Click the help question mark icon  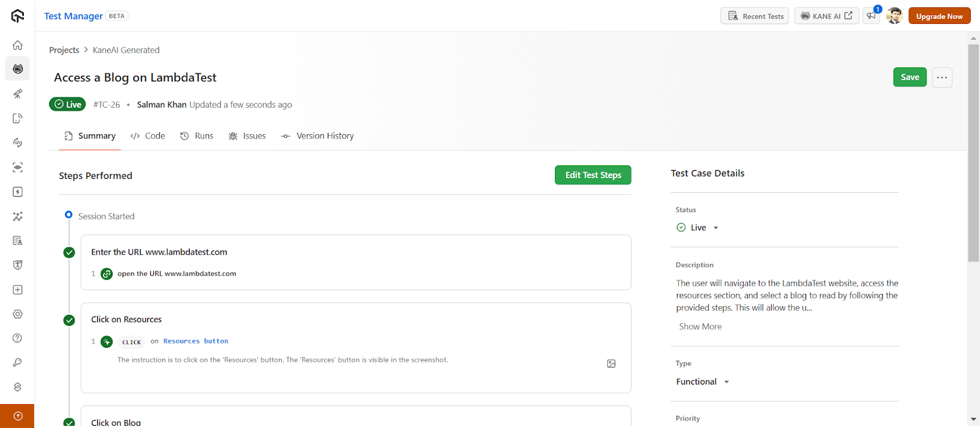(x=18, y=338)
